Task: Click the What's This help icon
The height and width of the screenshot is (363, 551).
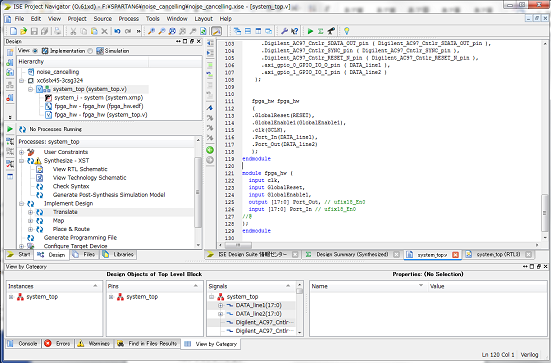Action: pos(294,31)
